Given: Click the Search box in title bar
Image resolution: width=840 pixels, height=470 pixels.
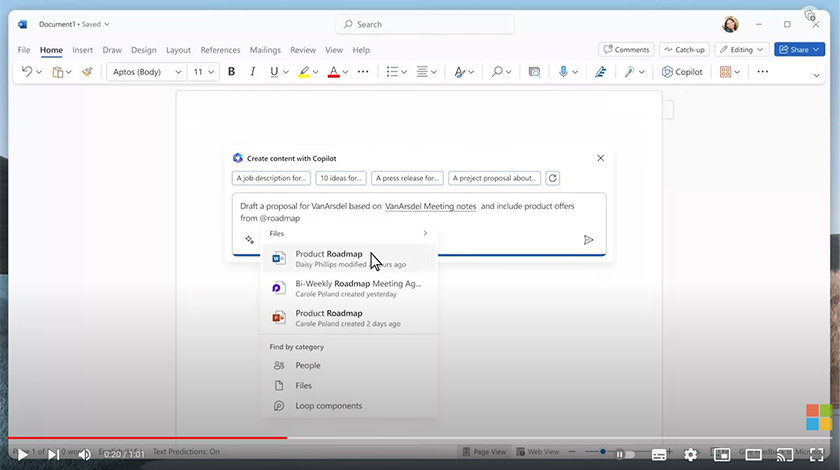Looking at the screenshot, I should [425, 24].
